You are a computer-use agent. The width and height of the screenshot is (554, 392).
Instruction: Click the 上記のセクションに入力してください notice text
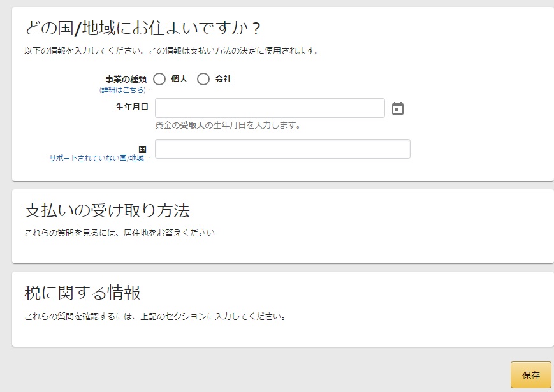pos(155,316)
